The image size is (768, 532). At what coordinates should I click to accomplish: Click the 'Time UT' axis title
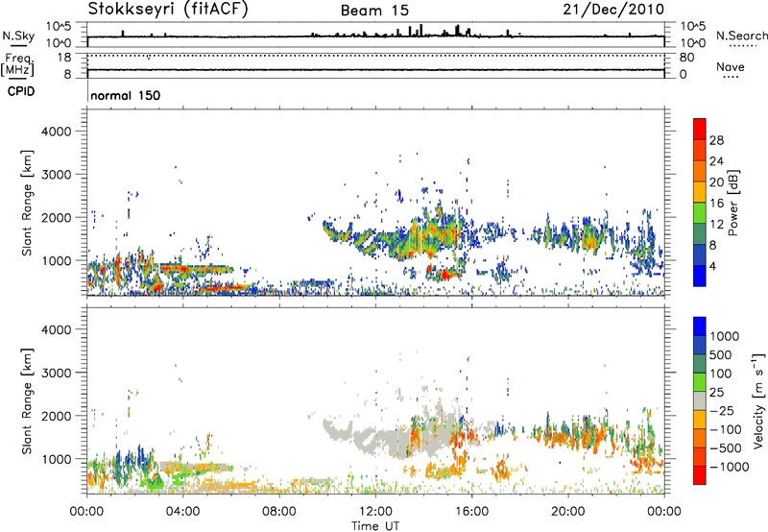[x=375, y=526]
